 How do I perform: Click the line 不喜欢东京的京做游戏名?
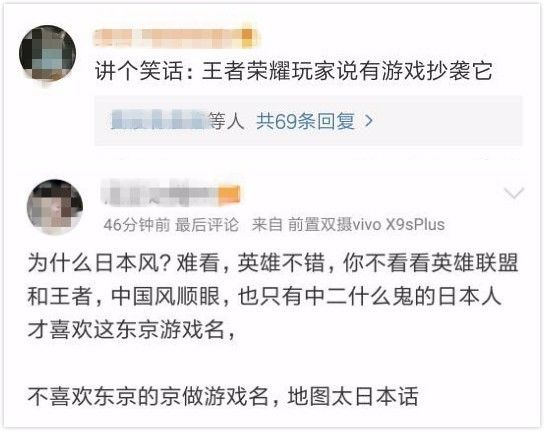pos(223,396)
